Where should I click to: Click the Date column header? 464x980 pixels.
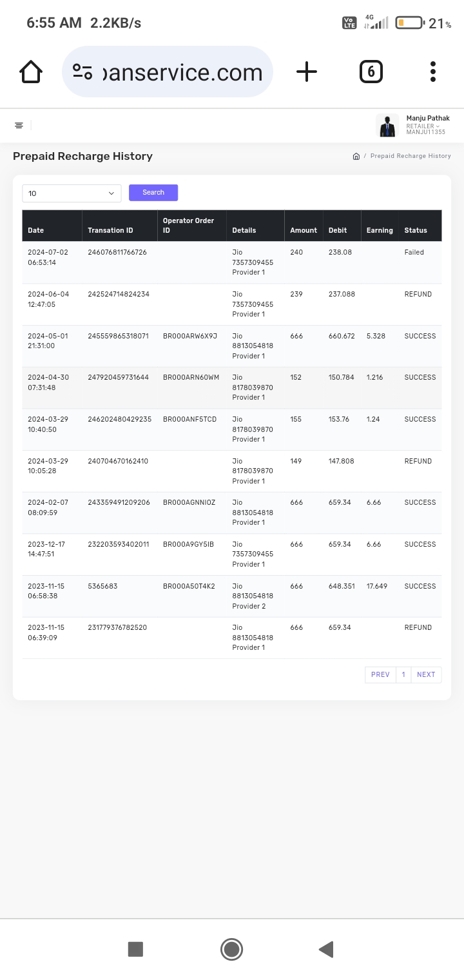click(x=36, y=230)
